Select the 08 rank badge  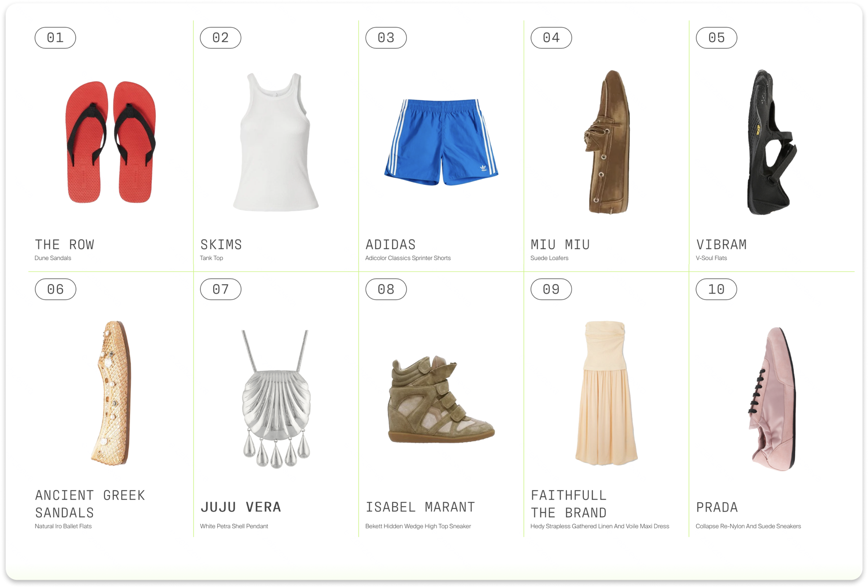(386, 289)
